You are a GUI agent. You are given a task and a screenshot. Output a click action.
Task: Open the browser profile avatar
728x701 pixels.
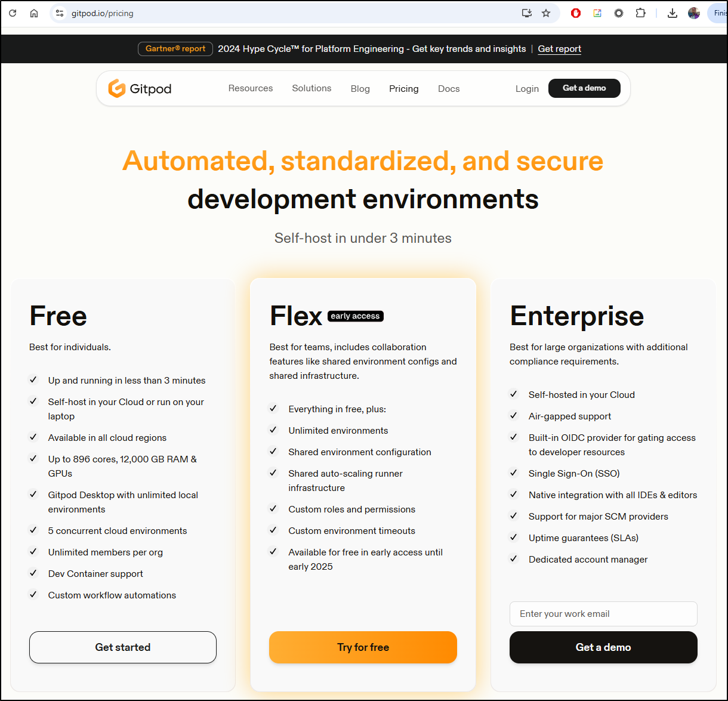[x=694, y=13]
